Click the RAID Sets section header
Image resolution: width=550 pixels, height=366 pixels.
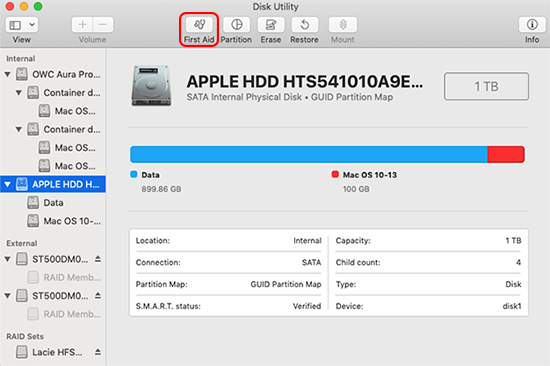(x=25, y=336)
